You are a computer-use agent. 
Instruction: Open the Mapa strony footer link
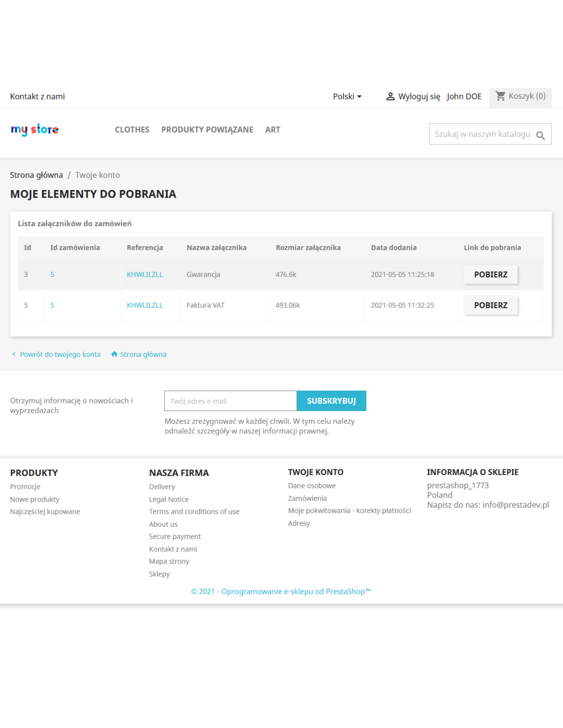pyautogui.click(x=169, y=561)
